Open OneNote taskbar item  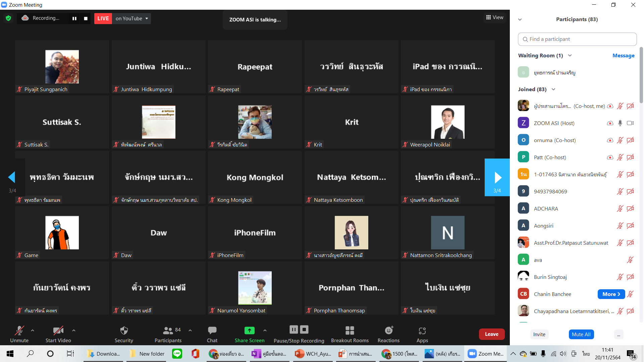tap(269, 354)
